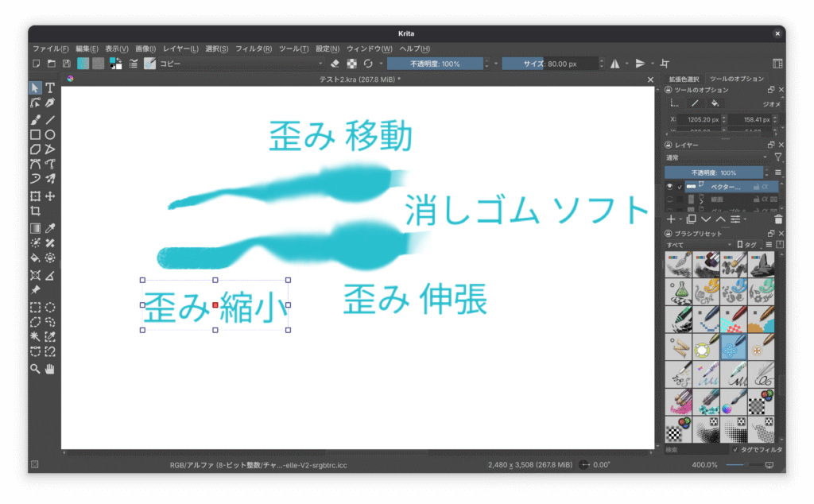The image size is (814, 504).
Task: Select the Crop tool
Action: coord(35,211)
